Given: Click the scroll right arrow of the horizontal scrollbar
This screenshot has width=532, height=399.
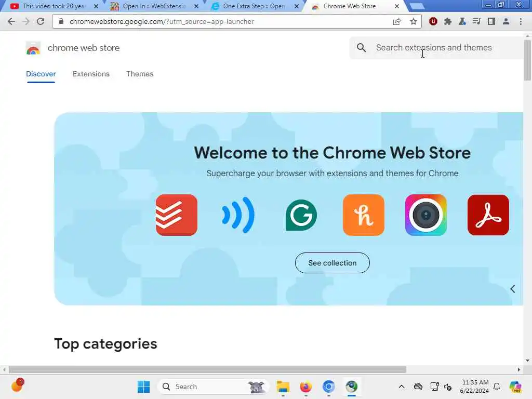Looking at the screenshot, I should click(519, 369).
